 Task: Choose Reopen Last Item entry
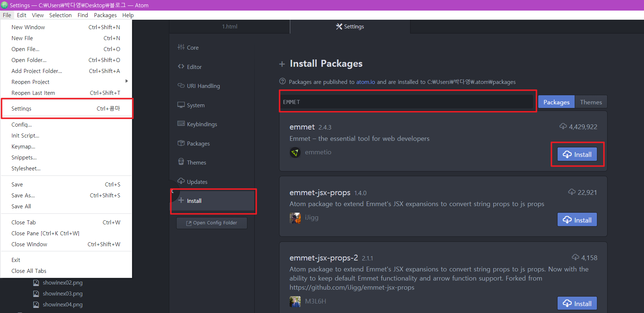pos(66,93)
